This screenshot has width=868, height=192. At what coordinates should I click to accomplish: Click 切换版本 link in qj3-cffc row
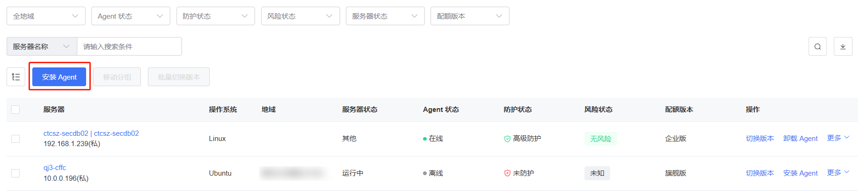pos(760,173)
